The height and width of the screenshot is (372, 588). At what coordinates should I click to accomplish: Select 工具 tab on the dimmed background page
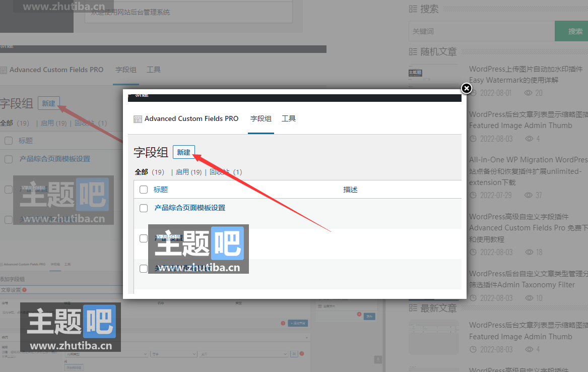point(154,70)
